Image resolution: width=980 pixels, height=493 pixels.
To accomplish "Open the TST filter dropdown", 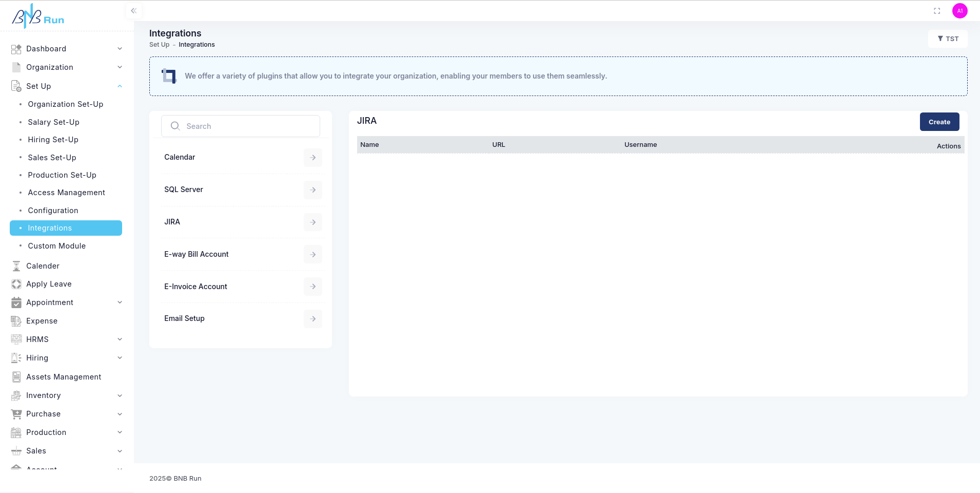I will (948, 39).
